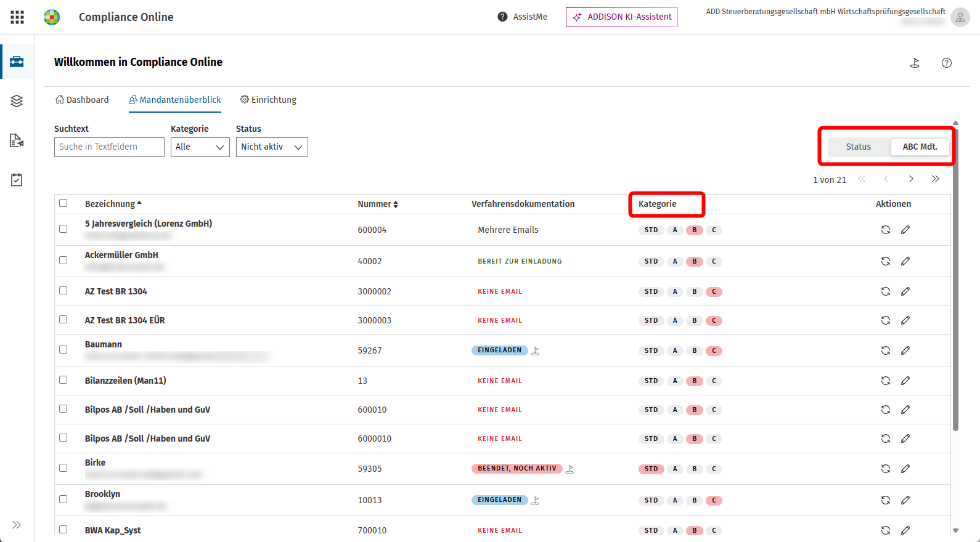Expand the sidebar with double chevron
This screenshot has height=542, width=980.
(17, 525)
